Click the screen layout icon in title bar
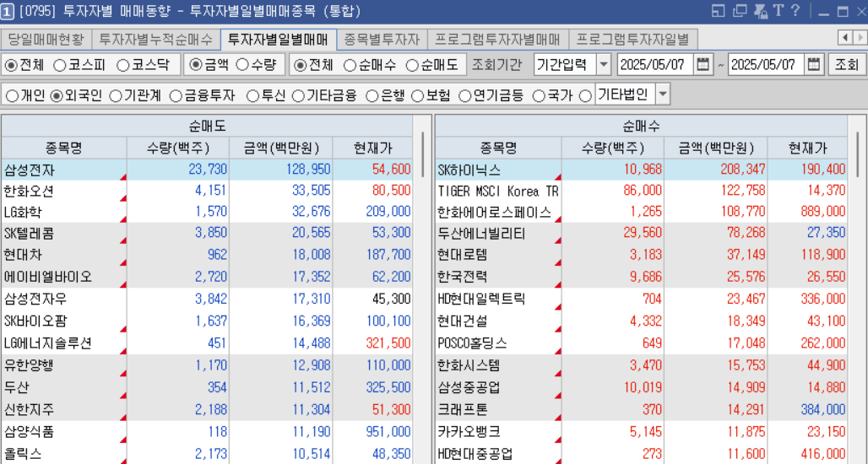This screenshot has height=464, width=868. [x=718, y=10]
